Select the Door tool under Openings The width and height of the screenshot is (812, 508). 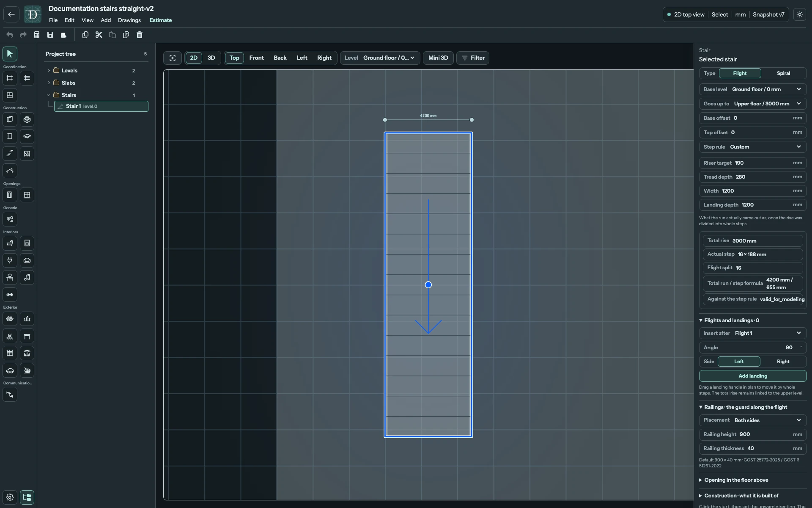tap(10, 195)
